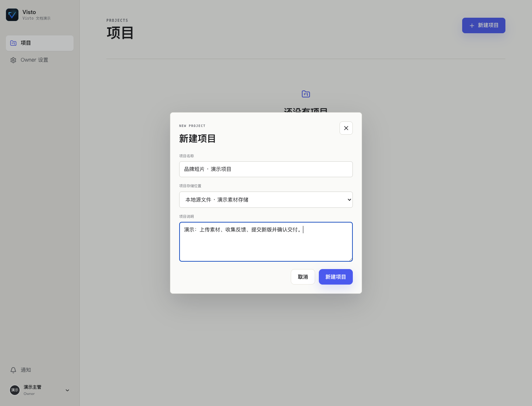Click the 项目存储位置 field label
The height and width of the screenshot is (406, 532).
point(190,186)
